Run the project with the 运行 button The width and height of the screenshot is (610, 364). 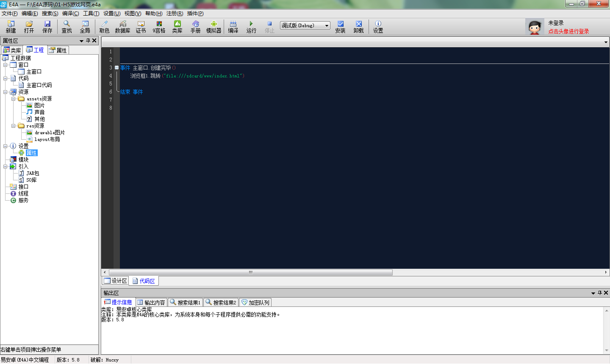click(x=251, y=27)
